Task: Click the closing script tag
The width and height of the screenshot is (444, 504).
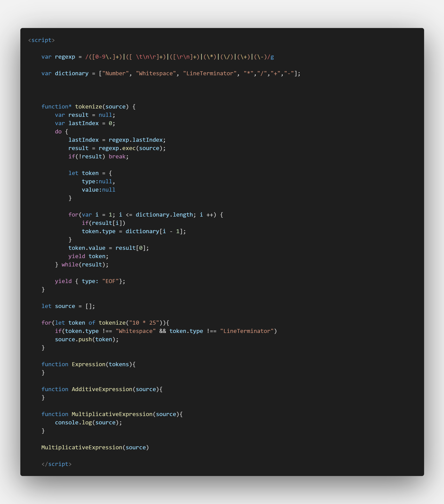Action: click(56, 464)
